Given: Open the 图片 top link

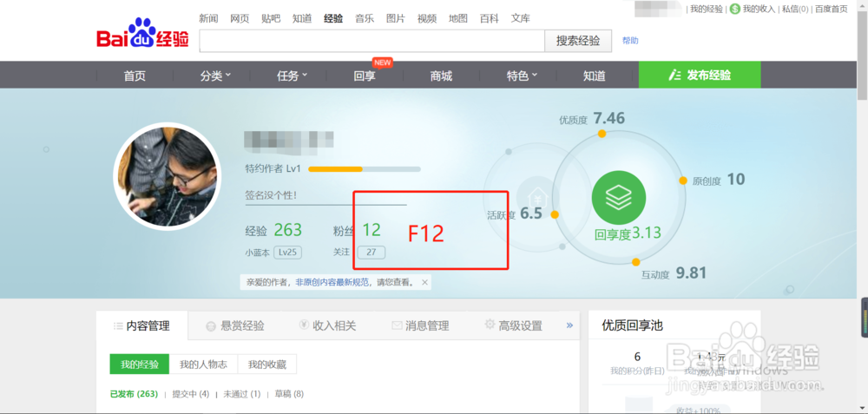Looking at the screenshot, I should click(x=396, y=18).
